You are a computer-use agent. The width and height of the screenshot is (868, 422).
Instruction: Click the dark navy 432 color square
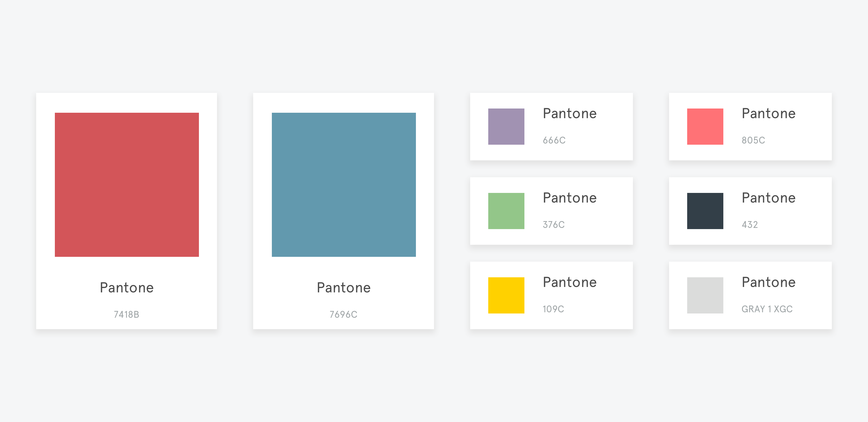coord(705,211)
